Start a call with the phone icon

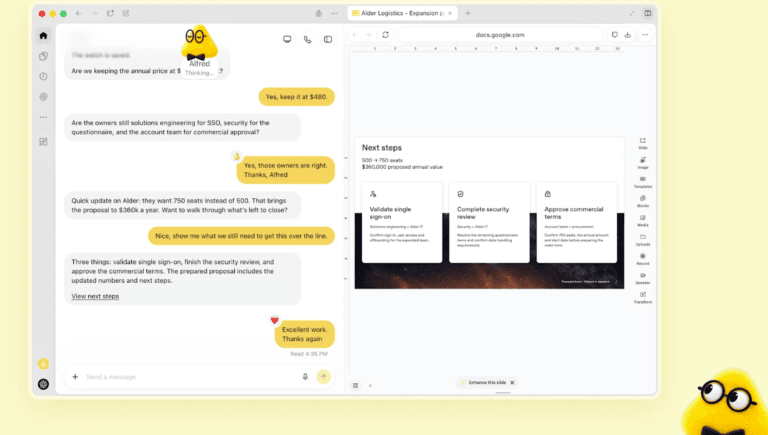pos(308,39)
